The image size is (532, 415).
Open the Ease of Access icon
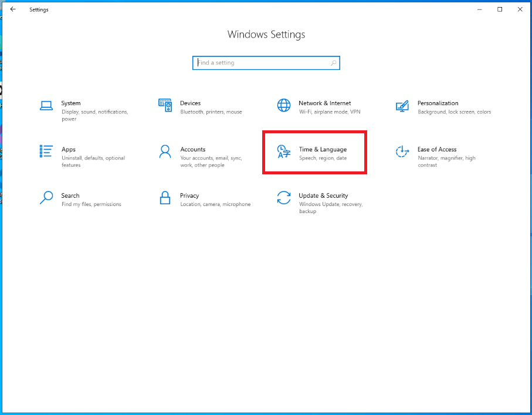[402, 151]
